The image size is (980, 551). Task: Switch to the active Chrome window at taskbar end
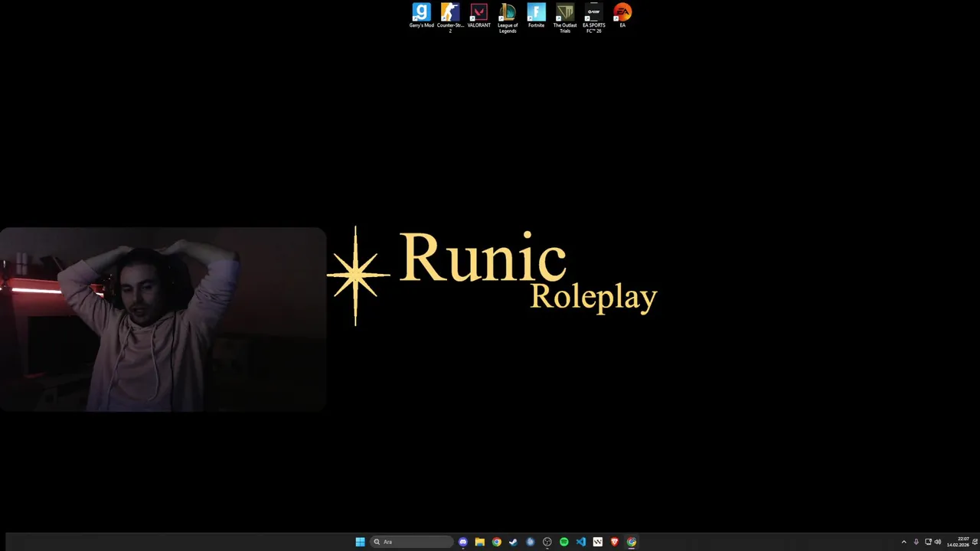pos(631,542)
